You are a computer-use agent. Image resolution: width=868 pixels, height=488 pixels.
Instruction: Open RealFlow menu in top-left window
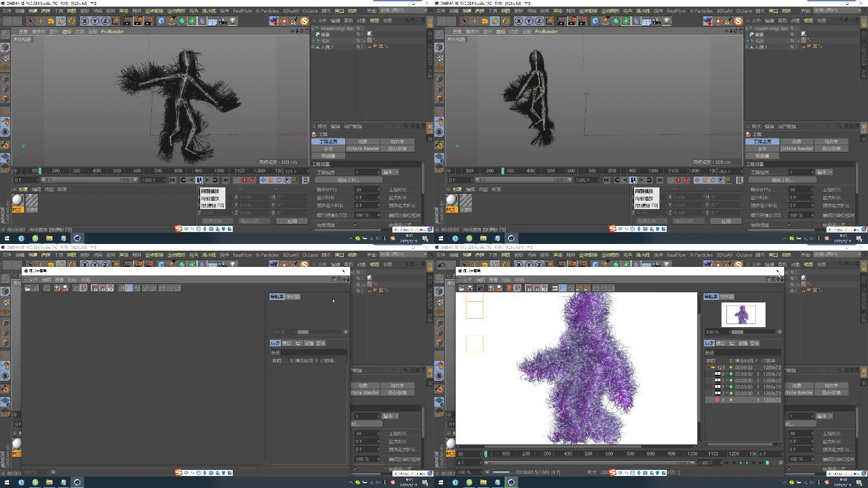(242, 10)
